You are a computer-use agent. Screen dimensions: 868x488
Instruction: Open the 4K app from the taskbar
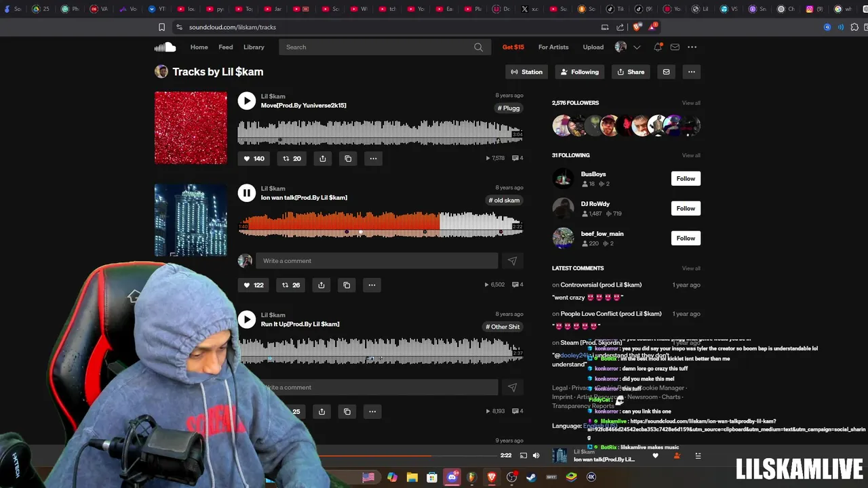[591, 477]
